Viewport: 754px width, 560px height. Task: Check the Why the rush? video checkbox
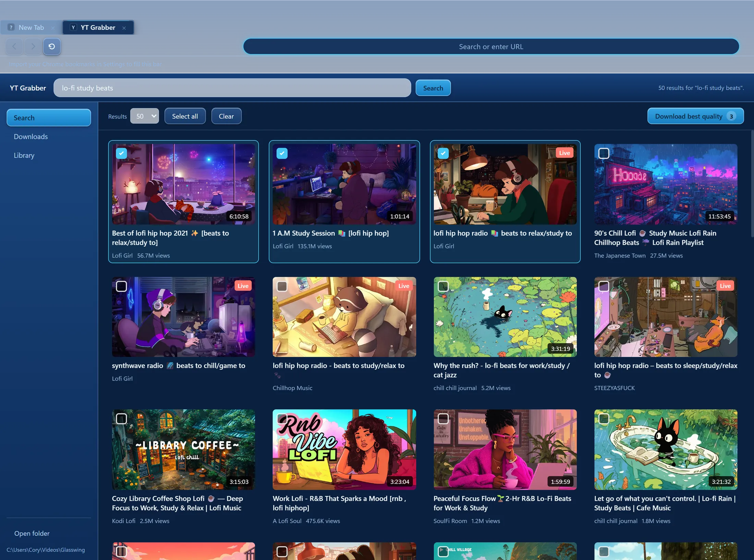point(443,286)
